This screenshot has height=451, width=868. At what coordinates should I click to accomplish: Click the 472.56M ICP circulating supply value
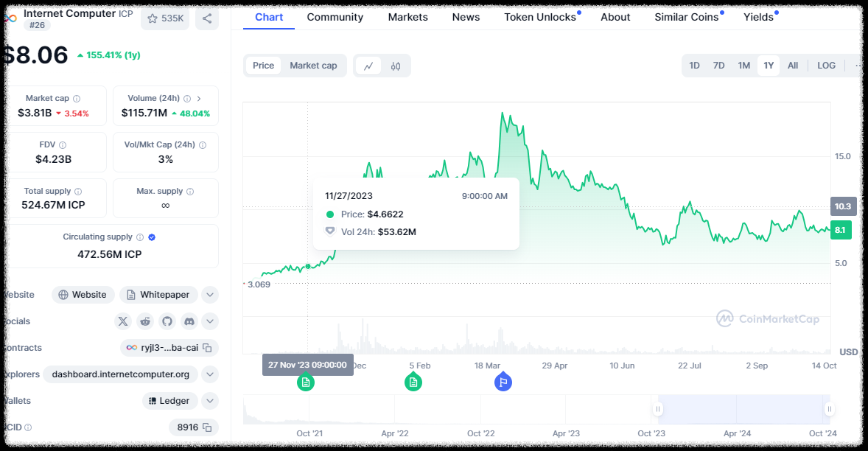[x=110, y=254]
